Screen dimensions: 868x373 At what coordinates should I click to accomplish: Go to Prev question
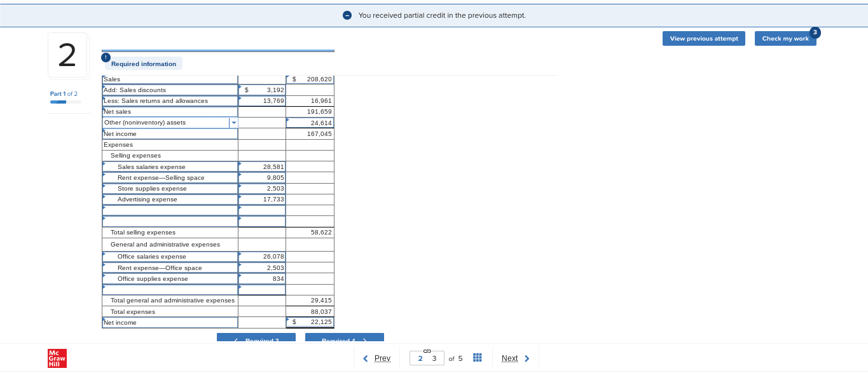pyautogui.click(x=376, y=358)
